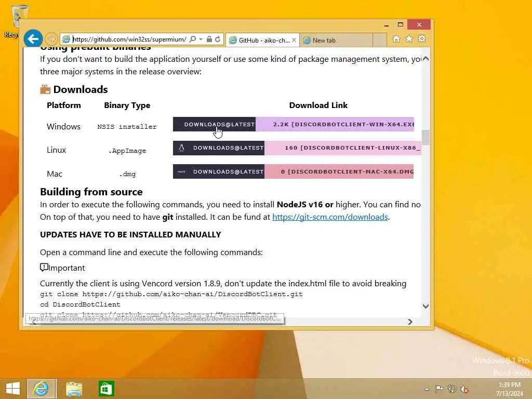Click the vertical scrollbar thumb
The width and height of the screenshot is (532, 399).
click(x=425, y=137)
